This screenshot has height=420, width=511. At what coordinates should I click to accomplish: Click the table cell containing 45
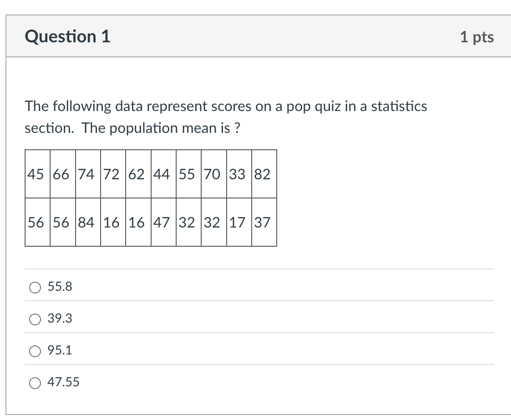pyautogui.click(x=37, y=174)
